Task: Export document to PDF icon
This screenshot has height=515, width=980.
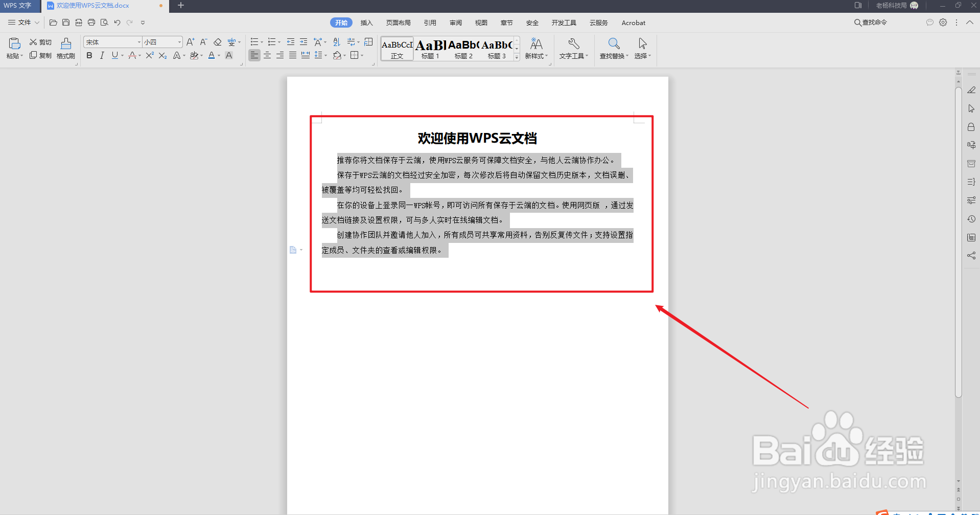Action: tap(79, 23)
